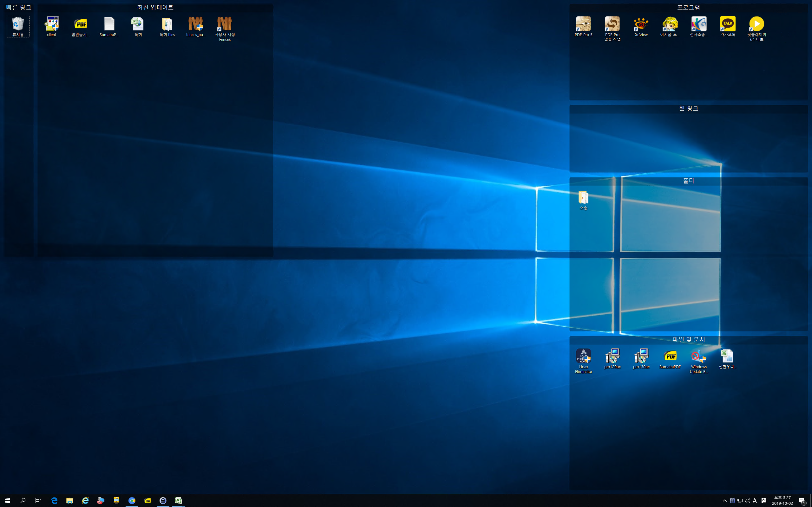Open the Action Center notification icon
Screen dimensions: 812x507
(802, 501)
